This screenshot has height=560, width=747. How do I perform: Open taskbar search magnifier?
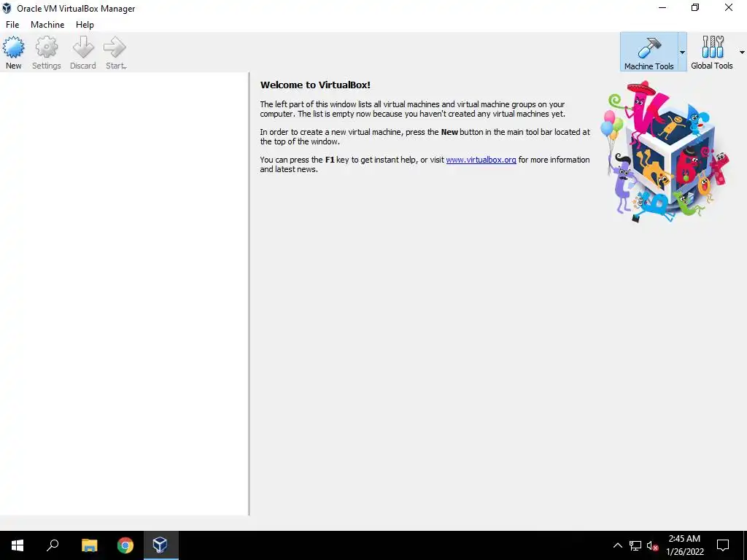pos(53,545)
